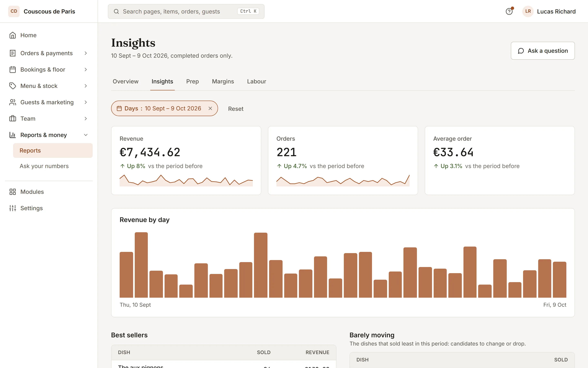
Task: Select Reports in sidebar
Action: [53, 150]
